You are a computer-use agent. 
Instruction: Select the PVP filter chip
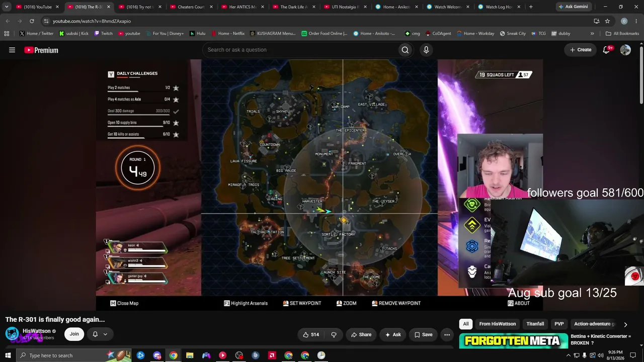[x=559, y=324]
